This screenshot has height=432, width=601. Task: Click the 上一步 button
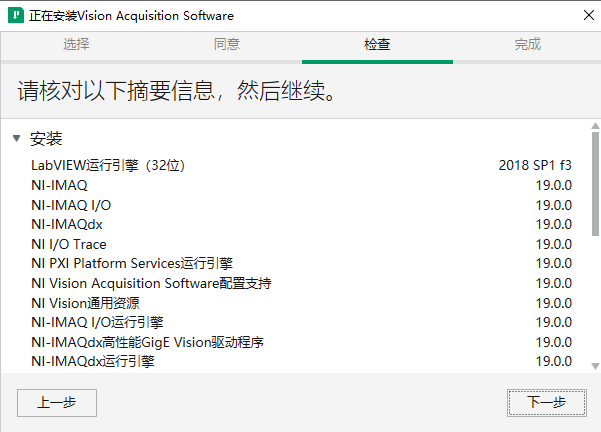[x=57, y=402]
